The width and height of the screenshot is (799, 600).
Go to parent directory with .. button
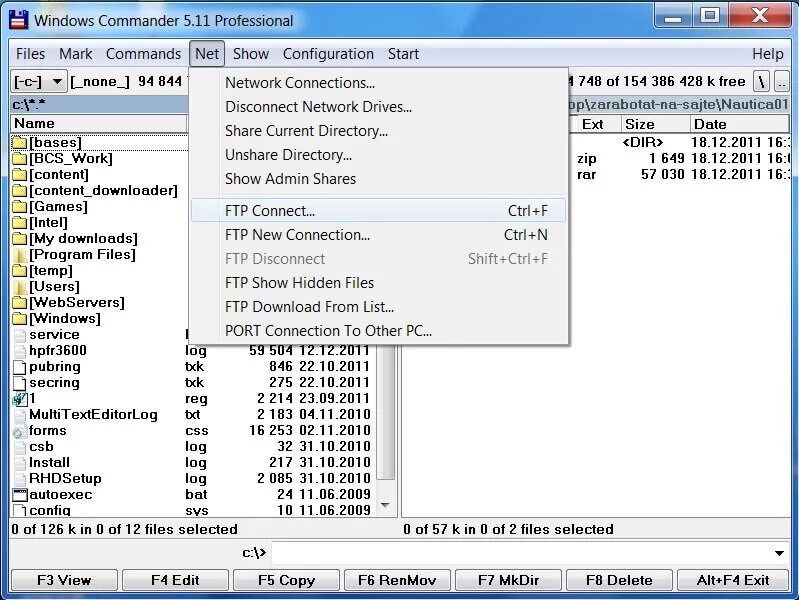coord(782,82)
